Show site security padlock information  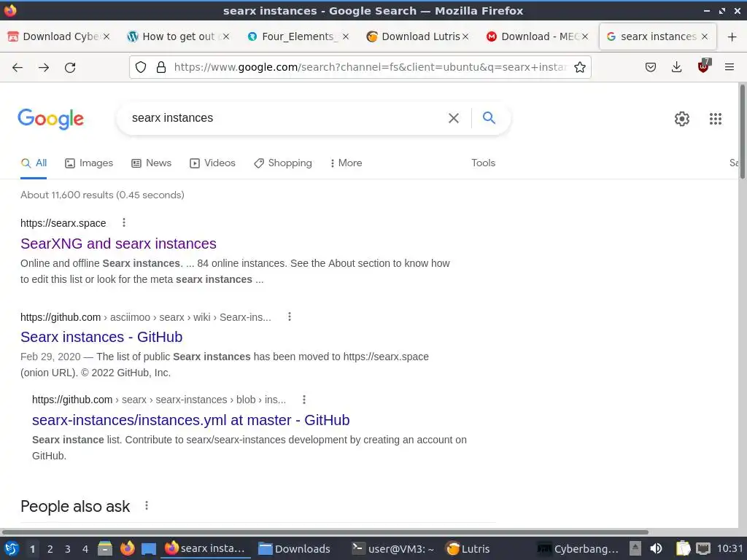(161, 67)
